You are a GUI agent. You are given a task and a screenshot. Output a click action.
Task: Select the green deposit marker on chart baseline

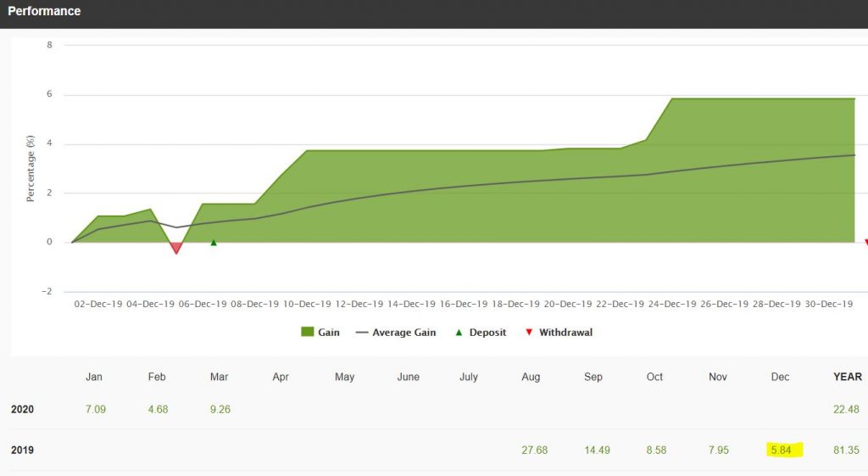214,243
